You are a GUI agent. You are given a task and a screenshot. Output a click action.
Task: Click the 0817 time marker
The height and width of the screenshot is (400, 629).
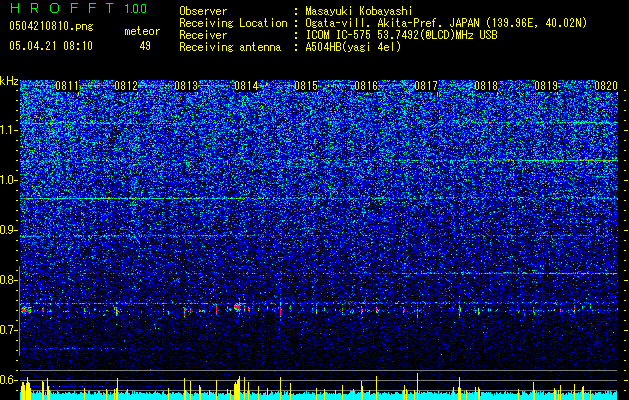click(426, 86)
